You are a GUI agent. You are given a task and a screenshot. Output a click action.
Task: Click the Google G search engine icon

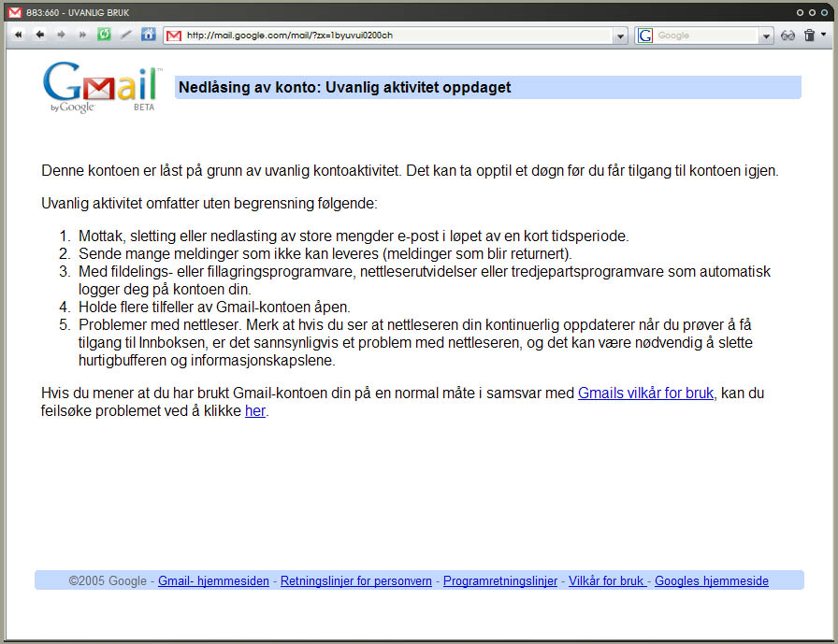tap(645, 36)
